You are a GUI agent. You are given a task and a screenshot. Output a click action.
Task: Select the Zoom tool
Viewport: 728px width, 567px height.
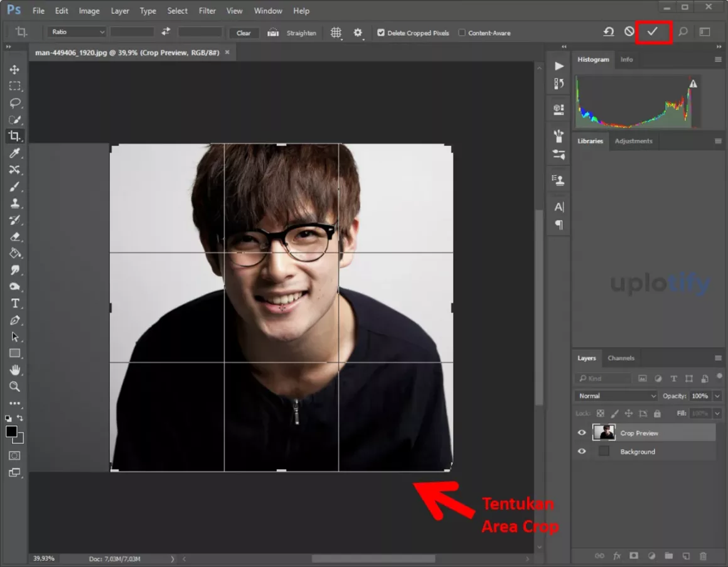pyautogui.click(x=14, y=387)
